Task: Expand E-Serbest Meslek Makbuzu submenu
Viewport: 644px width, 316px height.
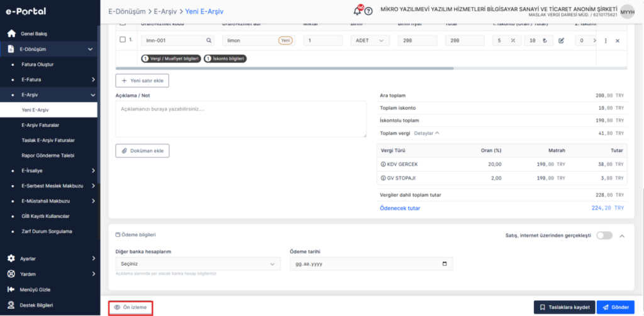Action: (93, 186)
